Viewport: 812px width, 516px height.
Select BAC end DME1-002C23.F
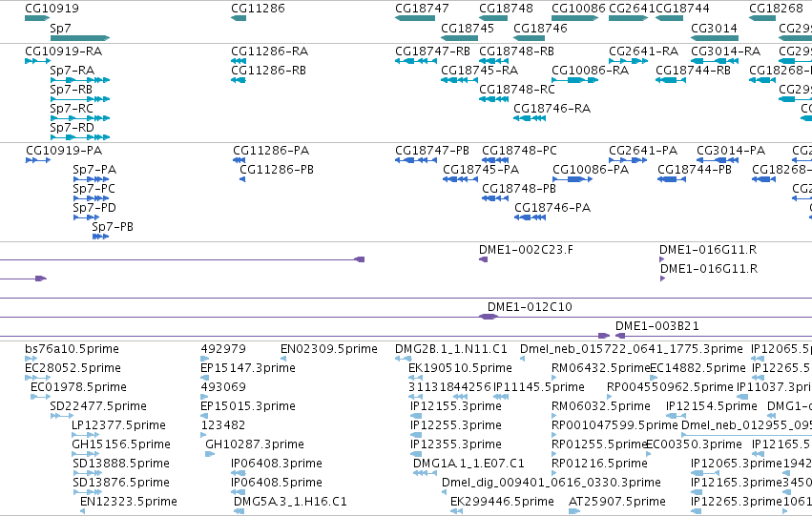526,250
